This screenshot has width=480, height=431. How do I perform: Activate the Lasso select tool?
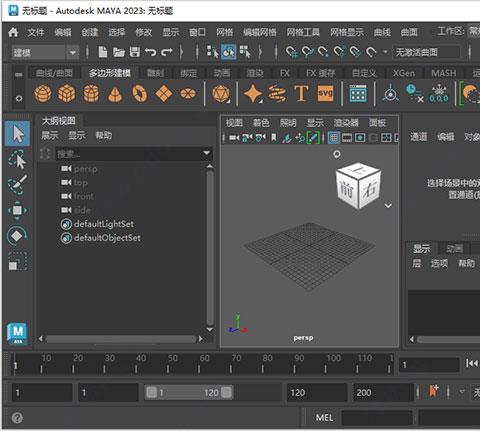[x=18, y=159]
